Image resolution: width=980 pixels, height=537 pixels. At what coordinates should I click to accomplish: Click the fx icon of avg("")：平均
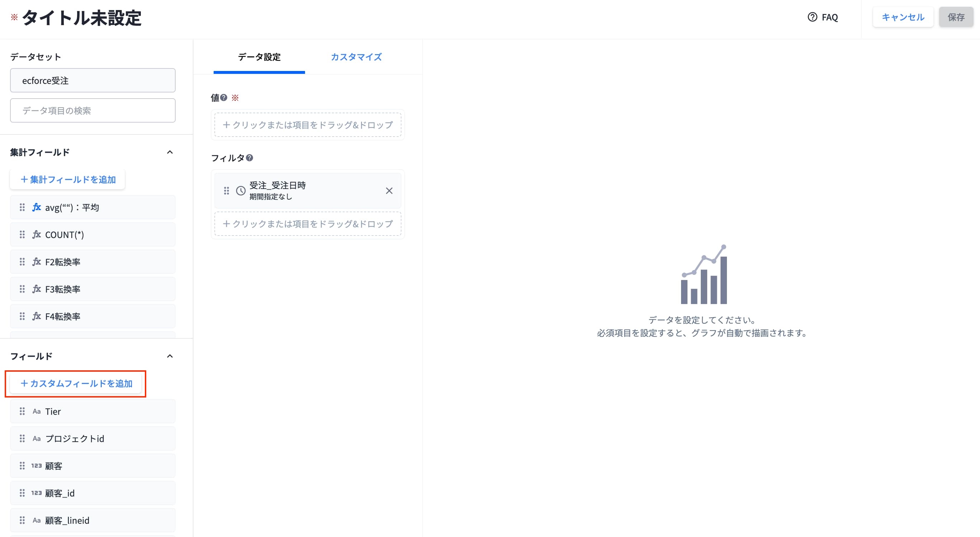(x=37, y=207)
